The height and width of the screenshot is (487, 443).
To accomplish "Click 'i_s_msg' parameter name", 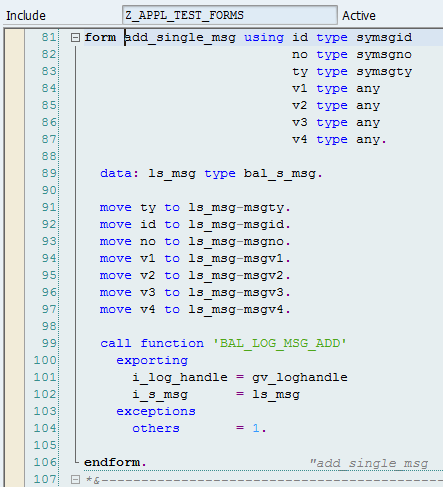I will pos(160,395).
